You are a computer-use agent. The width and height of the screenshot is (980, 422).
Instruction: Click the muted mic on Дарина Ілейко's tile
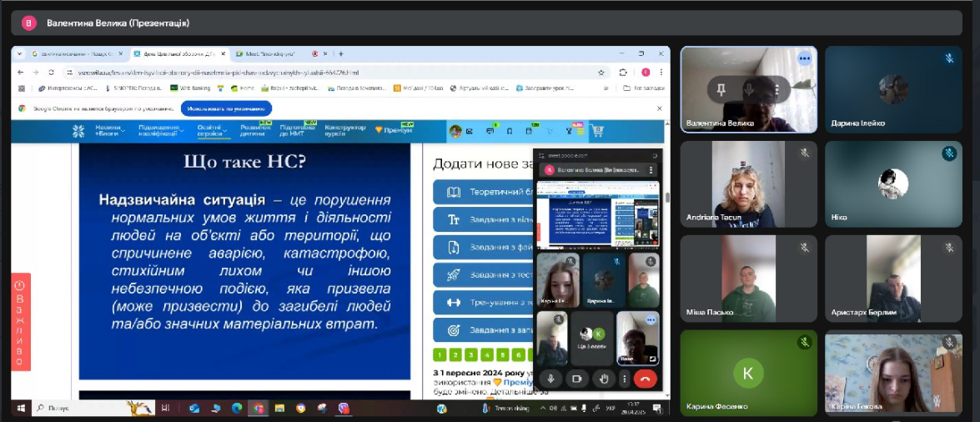[949, 58]
